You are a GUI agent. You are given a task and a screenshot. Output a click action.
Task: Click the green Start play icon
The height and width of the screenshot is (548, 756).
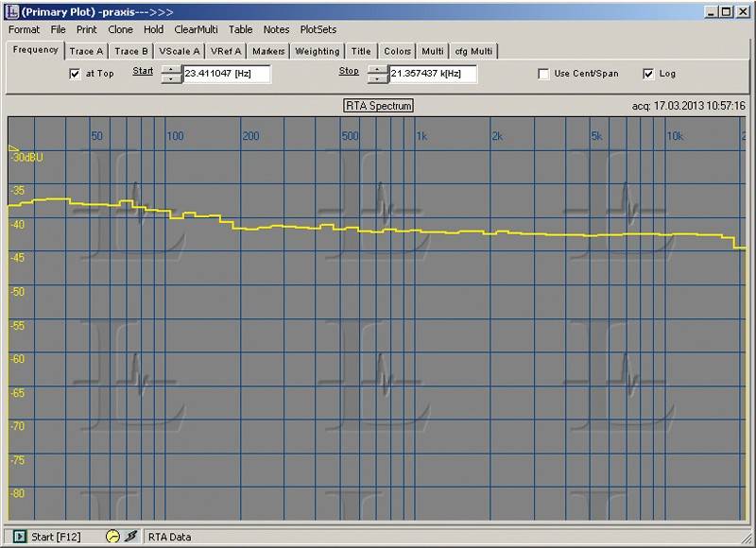click(x=20, y=536)
